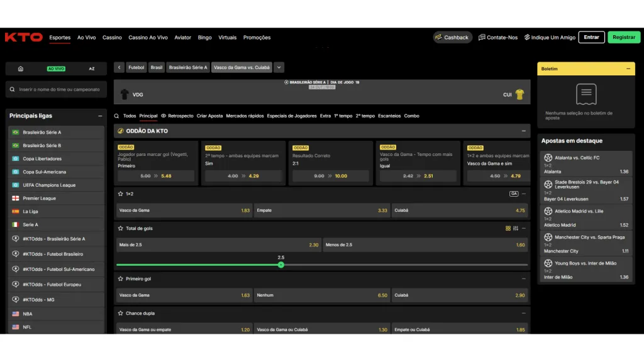Click the UEFA Champions League icon
The image size is (644, 362).
pyautogui.click(x=16, y=185)
